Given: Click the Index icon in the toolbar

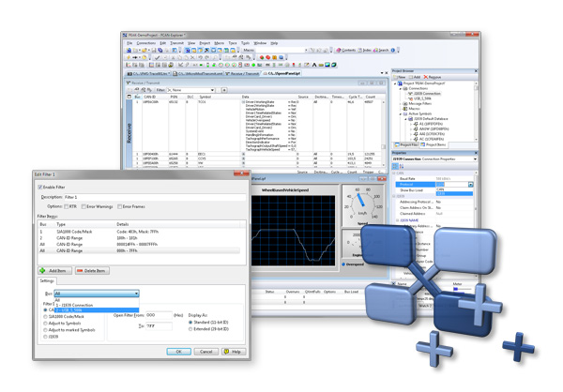Looking at the screenshot, I should (x=367, y=50).
